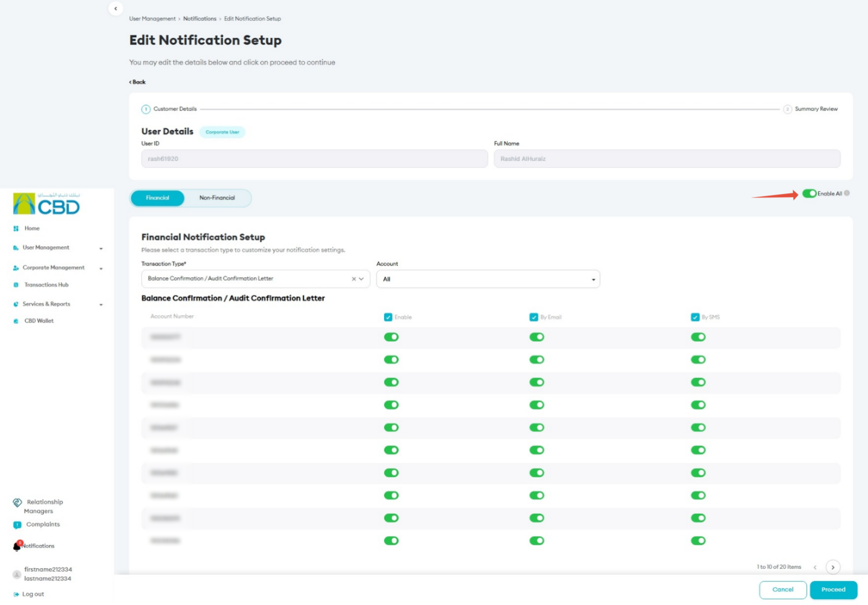Click the Full Name field
This screenshot has width=868, height=605.
(x=667, y=159)
